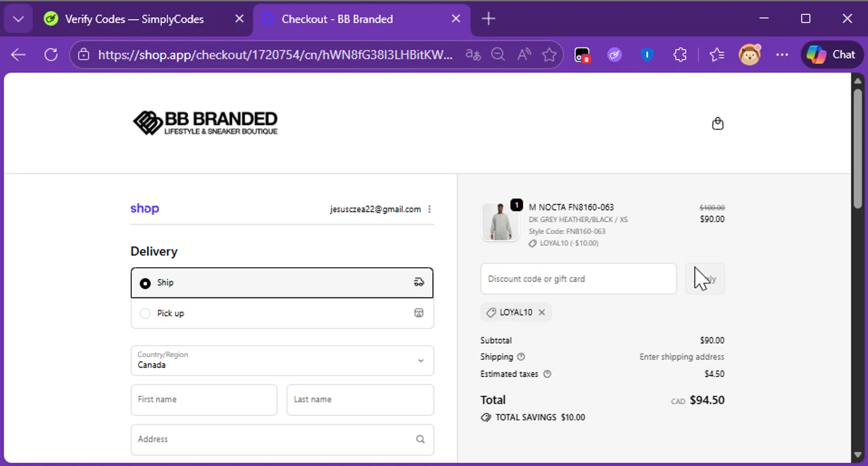Viewport: 868px width, 466px height.
Task: Select the Pick up delivery option
Action: click(282, 313)
